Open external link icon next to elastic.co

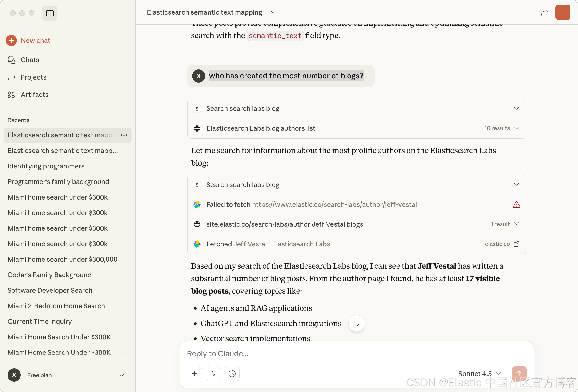pyautogui.click(x=516, y=244)
